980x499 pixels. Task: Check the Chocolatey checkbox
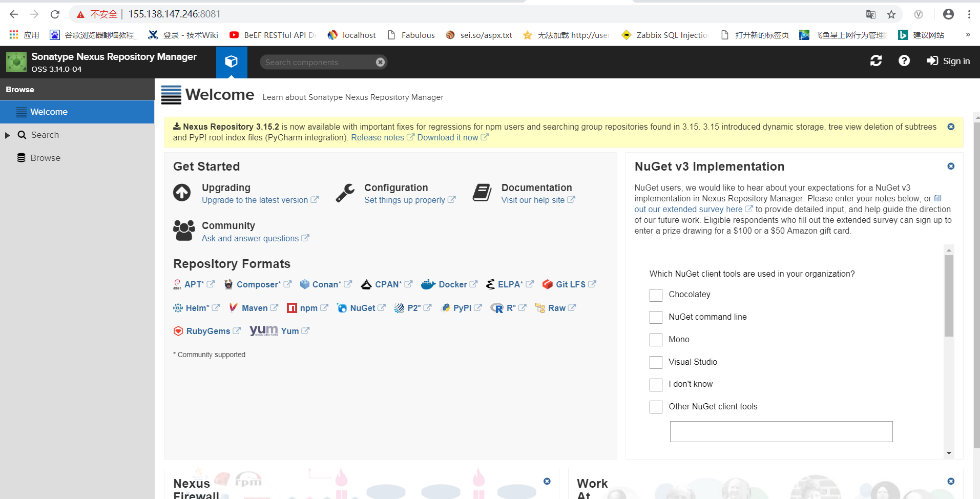coord(656,295)
